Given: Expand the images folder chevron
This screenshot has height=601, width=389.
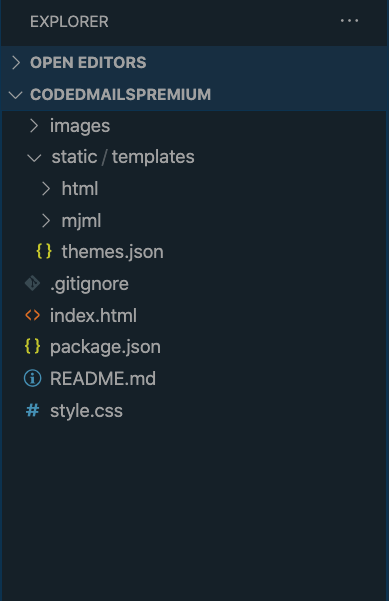Looking at the screenshot, I should point(34,126).
